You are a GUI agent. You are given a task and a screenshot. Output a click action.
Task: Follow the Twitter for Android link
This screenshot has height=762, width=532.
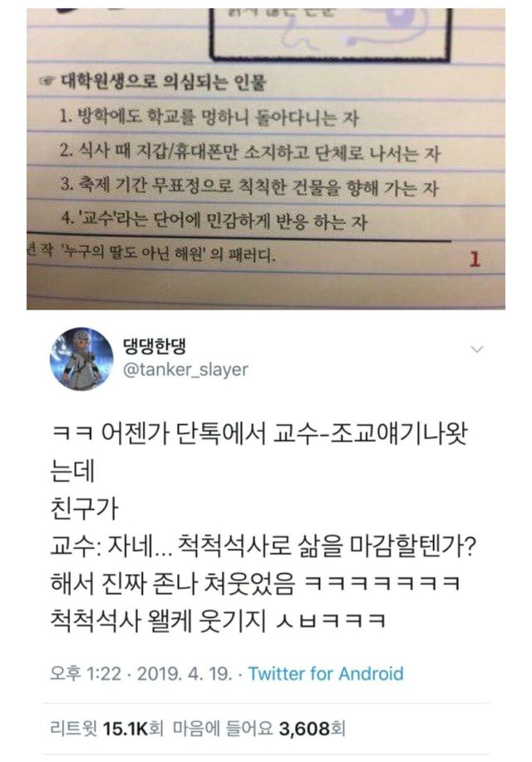pyautogui.click(x=326, y=674)
